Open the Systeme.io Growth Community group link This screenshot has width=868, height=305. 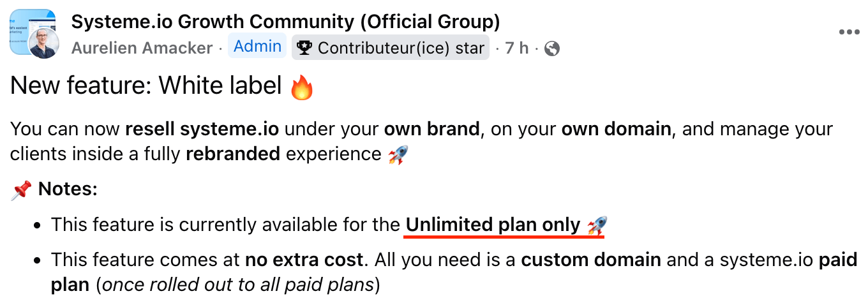(x=285, y=22)
